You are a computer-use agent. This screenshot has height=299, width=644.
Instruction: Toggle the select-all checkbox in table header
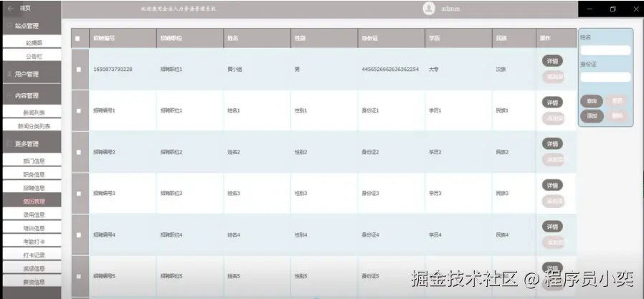[78, 39]
